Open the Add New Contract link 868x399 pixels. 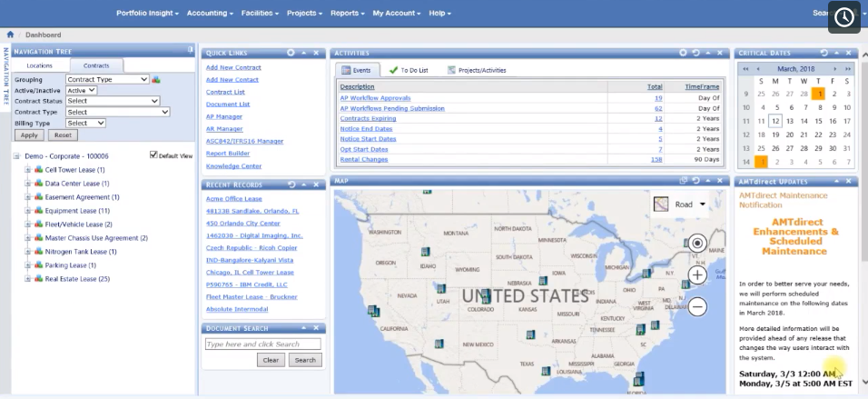pos(233,67)
